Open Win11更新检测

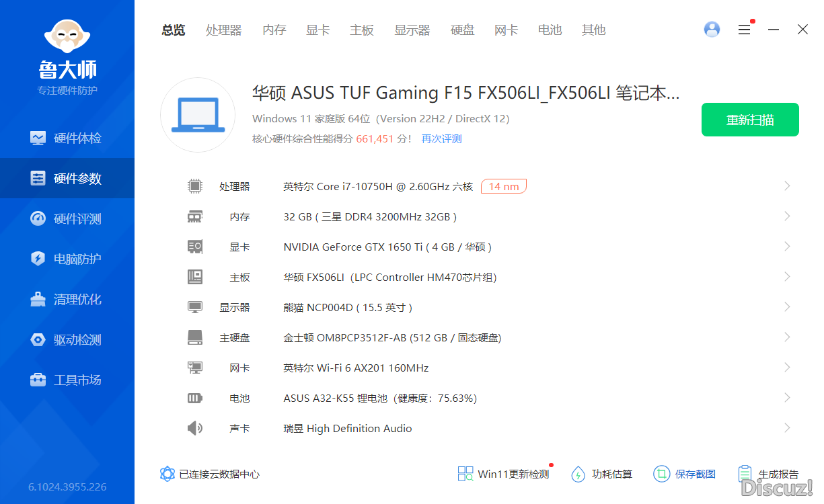(x=504, y=474)
